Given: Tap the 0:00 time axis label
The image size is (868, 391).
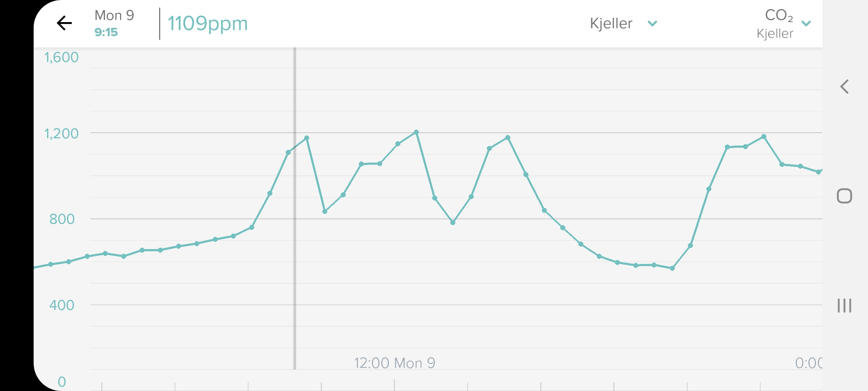Looking at the screenshot, I should pos(808,363).
